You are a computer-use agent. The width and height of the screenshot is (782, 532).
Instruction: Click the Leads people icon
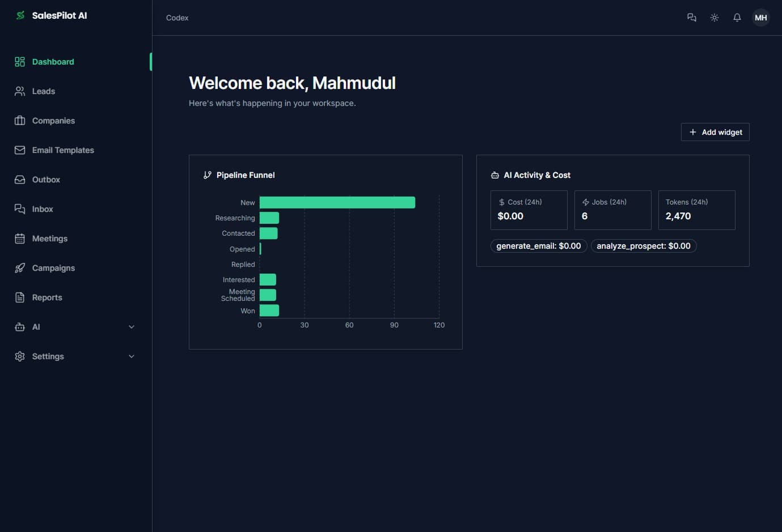click(x=20, y=91)
